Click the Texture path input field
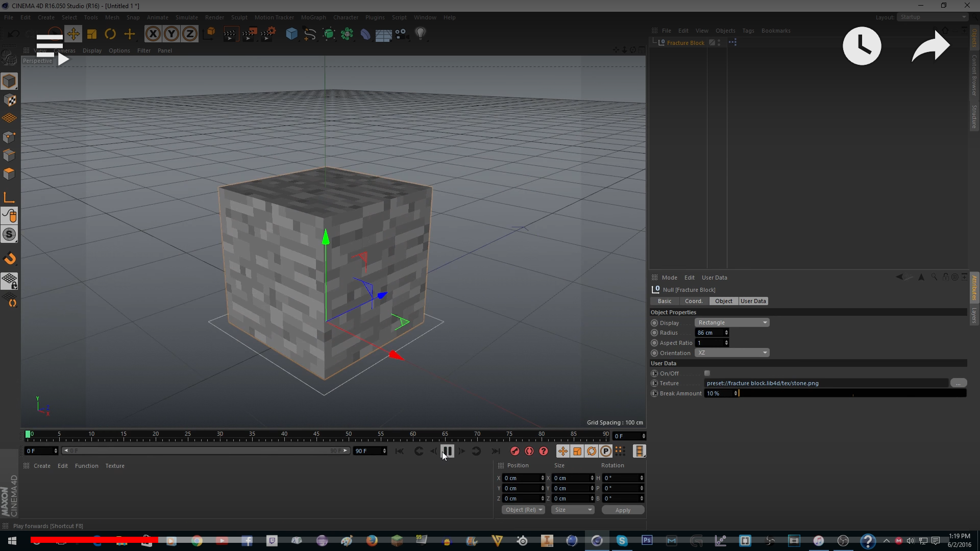This screenshot has height=551, width=980. tap(826, 383)
